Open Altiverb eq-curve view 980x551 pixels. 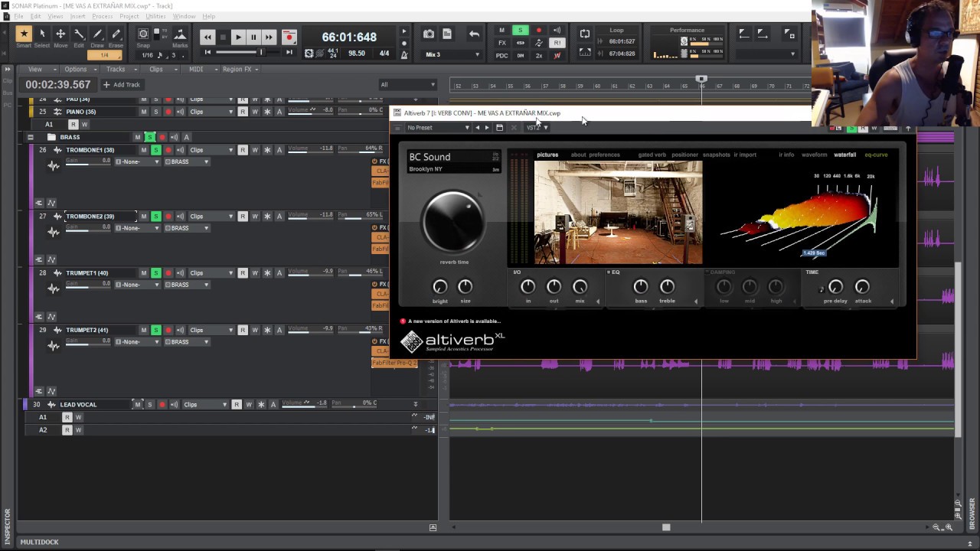876,155
